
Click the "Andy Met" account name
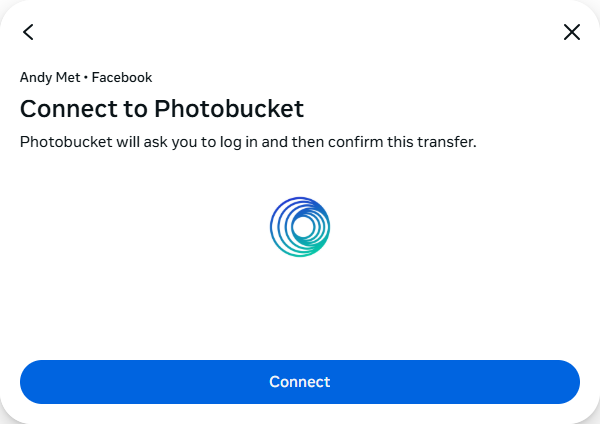point(49,77)
